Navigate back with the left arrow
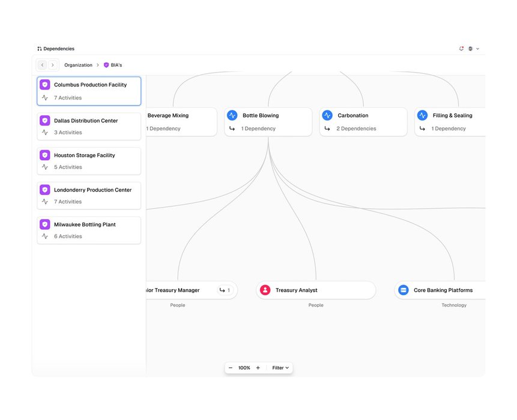 tap(42, 65)
